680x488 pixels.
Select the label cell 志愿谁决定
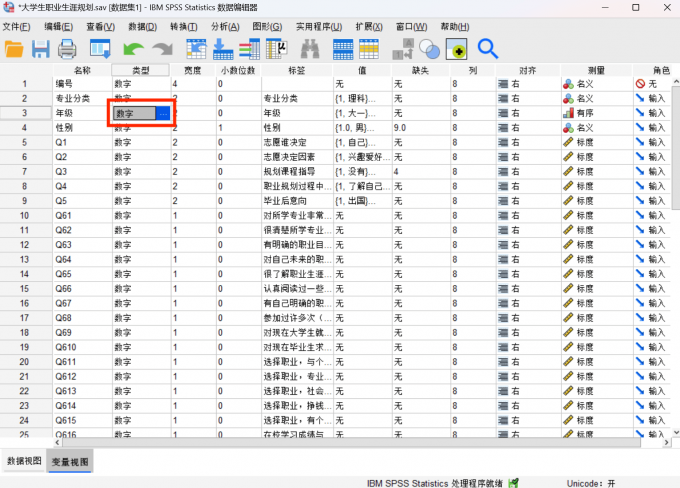coord(297,142)
